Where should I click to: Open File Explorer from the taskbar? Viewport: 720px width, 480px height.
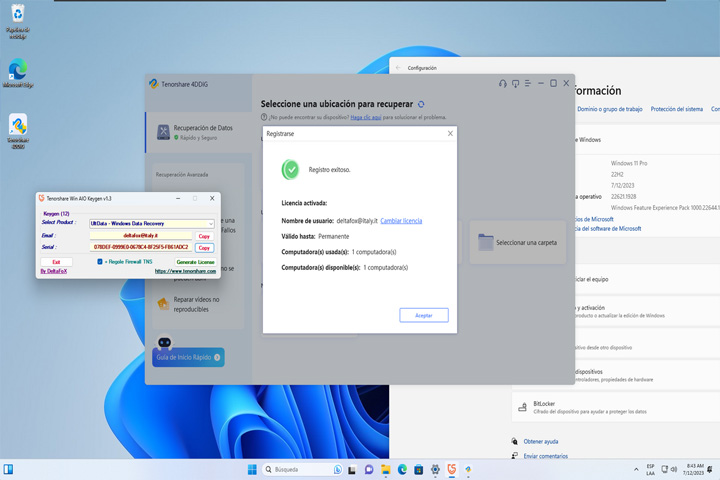point(386,469)
